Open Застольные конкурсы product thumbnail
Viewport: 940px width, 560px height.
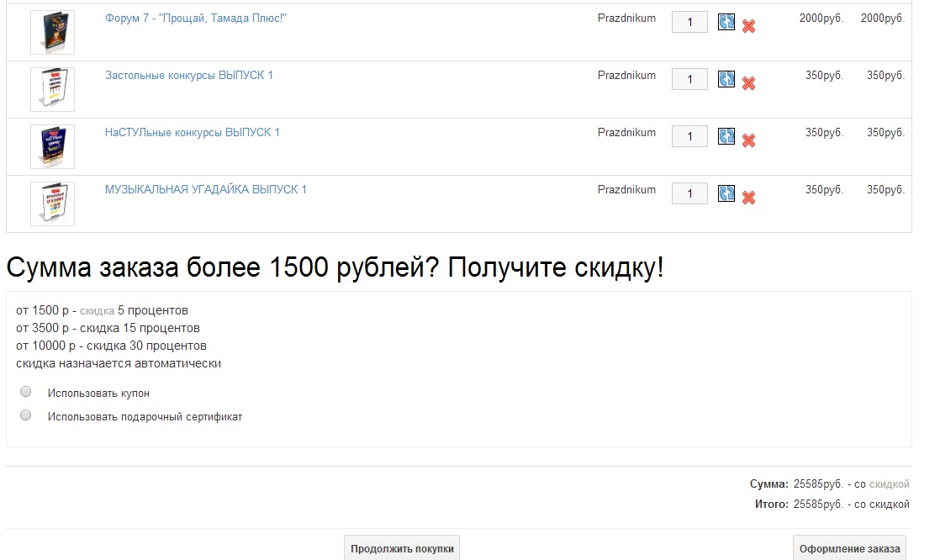[x=53, y=89]
